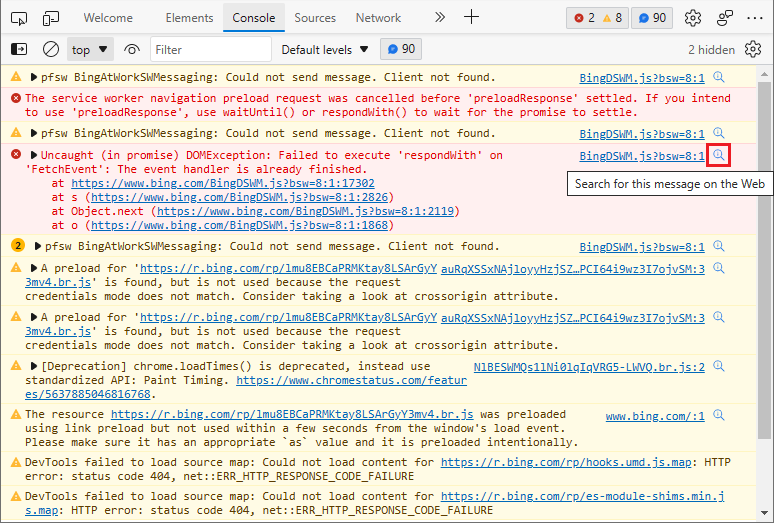Switch to the Sources tab
Image resolution: width=774 pixels, height=523 pixels.
point(315,18)
